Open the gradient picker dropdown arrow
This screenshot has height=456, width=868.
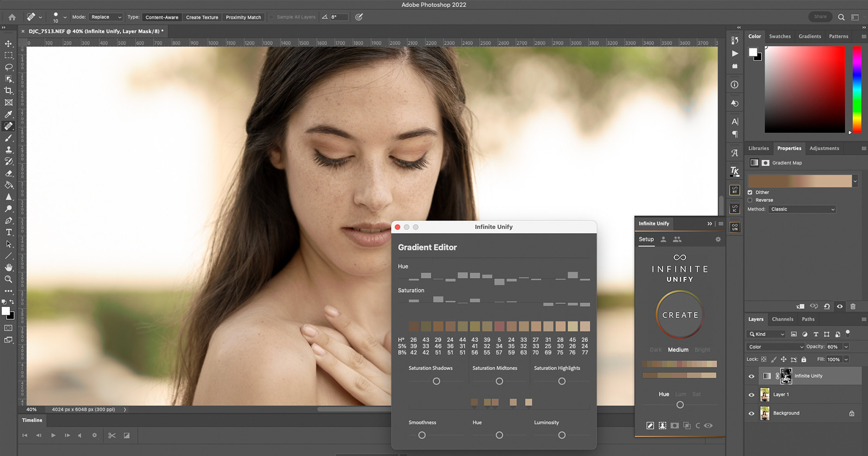click(855, 181)
